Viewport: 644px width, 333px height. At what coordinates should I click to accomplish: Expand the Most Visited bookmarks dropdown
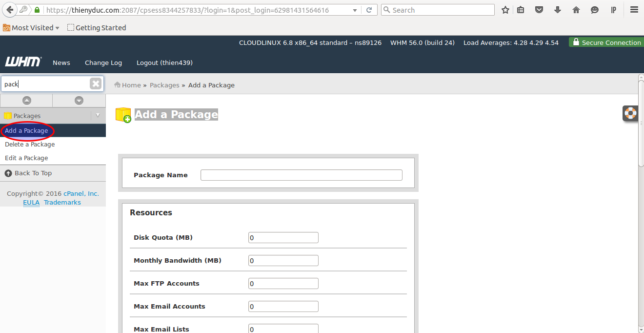click(x=57, y=28)
